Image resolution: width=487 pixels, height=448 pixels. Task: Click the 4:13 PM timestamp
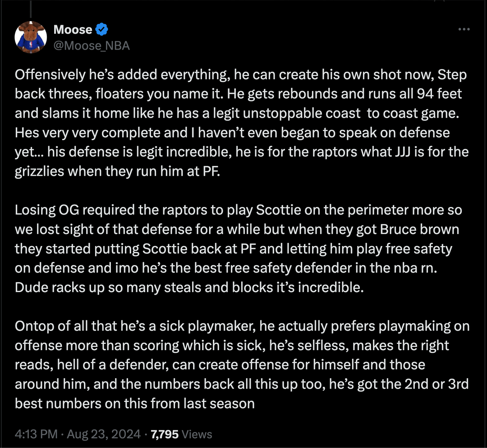(36, 434)
